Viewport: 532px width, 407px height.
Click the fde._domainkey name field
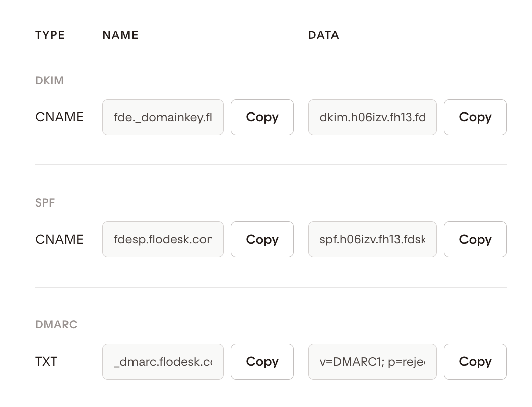point(163,117)
